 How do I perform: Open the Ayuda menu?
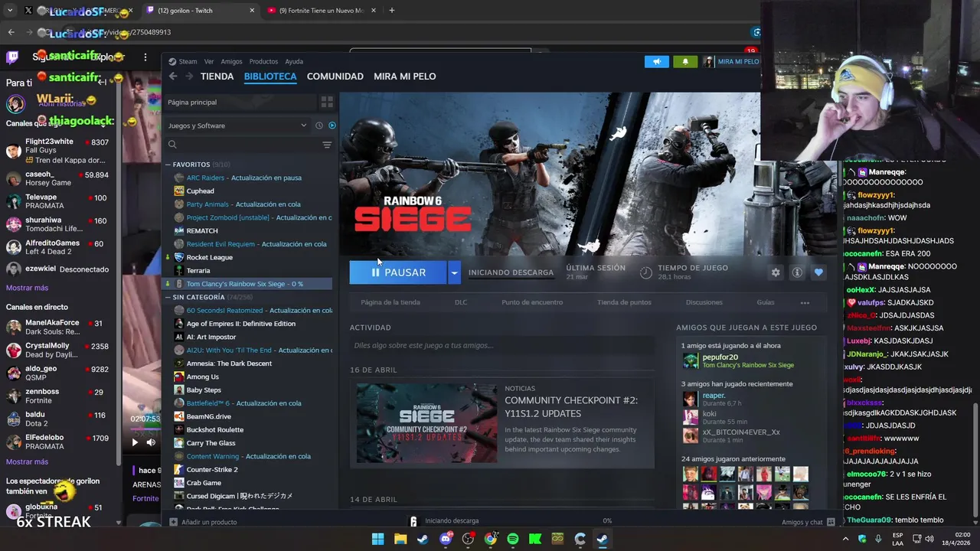[294, 61]
